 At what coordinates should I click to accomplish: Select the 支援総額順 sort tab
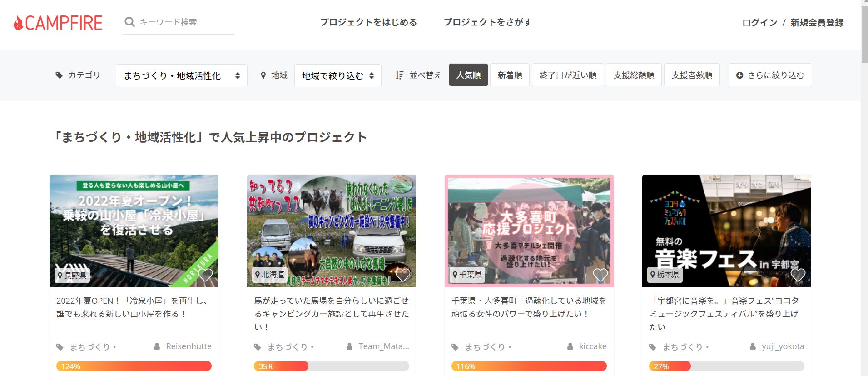coord(634,75)
